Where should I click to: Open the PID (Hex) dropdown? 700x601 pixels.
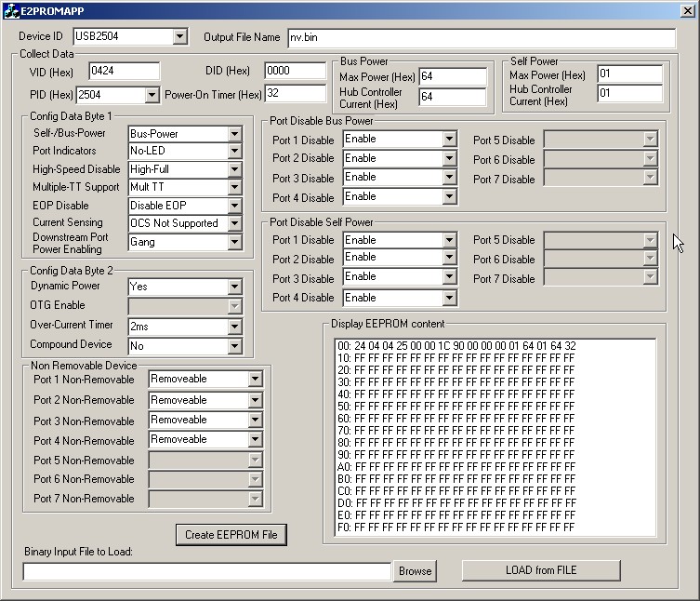point(152,95)
